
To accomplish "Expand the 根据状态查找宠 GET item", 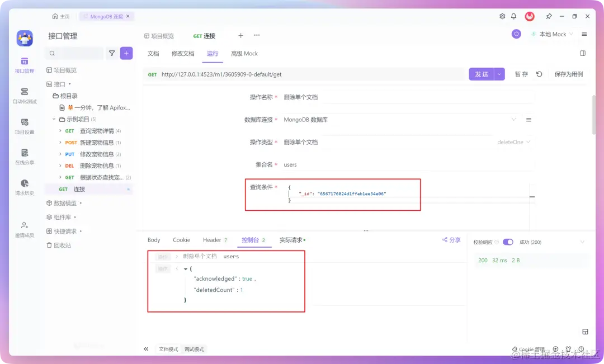I will pyautogui.click(x=60, y=177).
